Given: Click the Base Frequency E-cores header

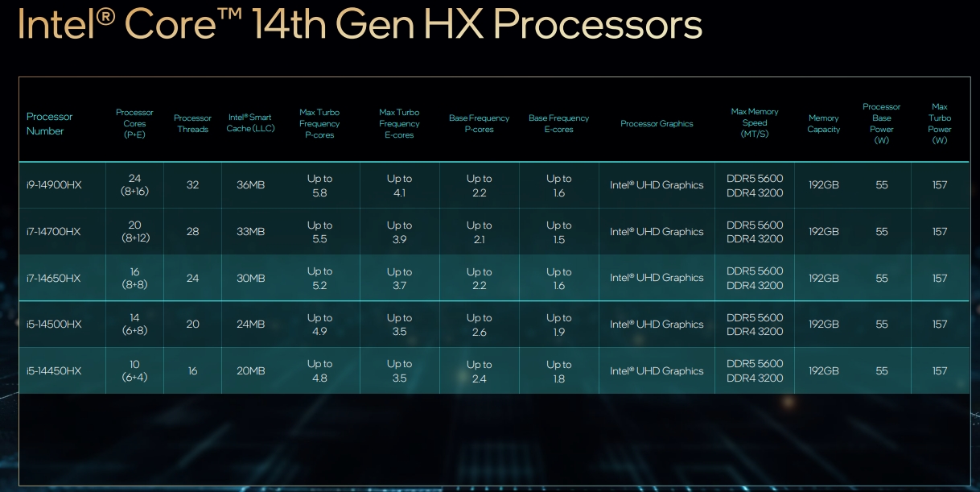Looking at the screenshot, I should (x=558, y=124).
